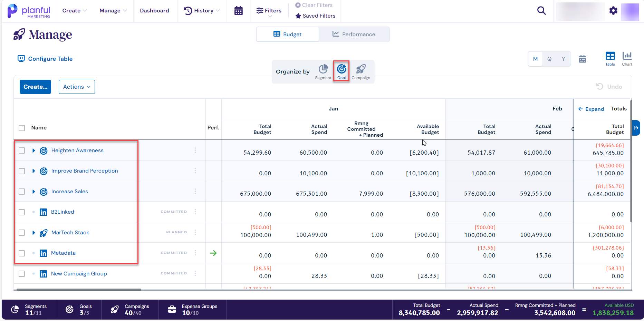Switch to Chart view icon
This screenshot has width=644, height=321.
627,59
